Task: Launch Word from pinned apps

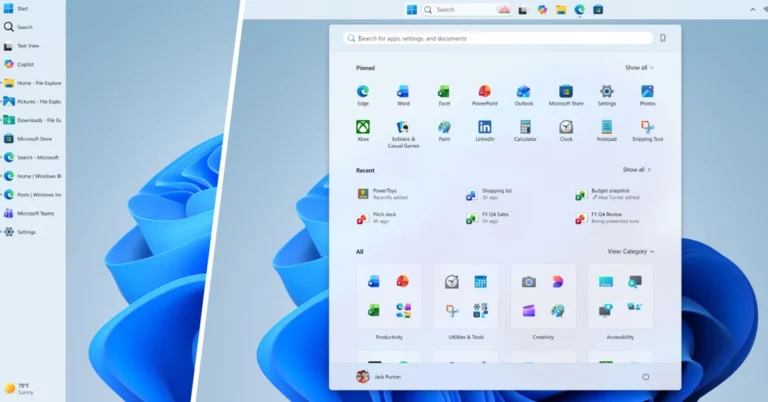Action: (403, 95)
